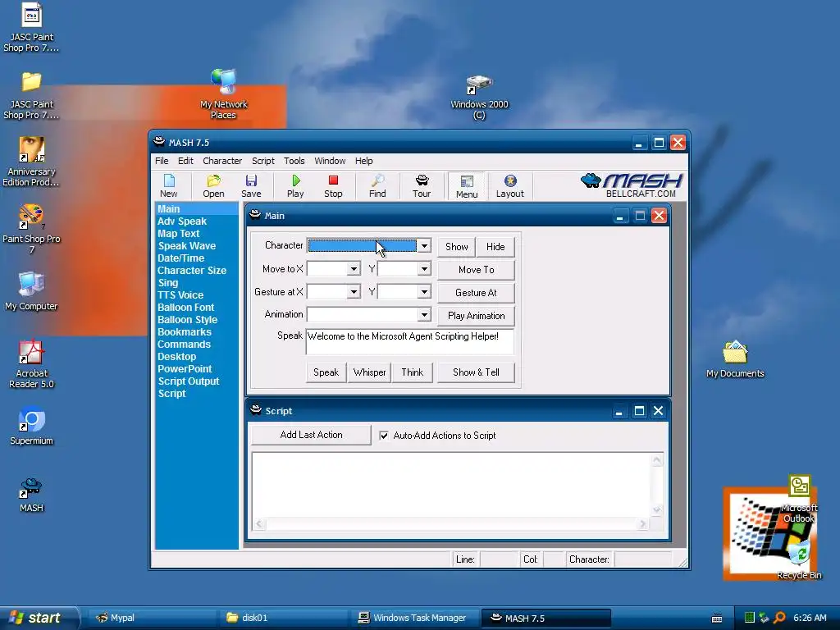Select the JASC Paint Shop Pro folder icon

tap(31, 95)
